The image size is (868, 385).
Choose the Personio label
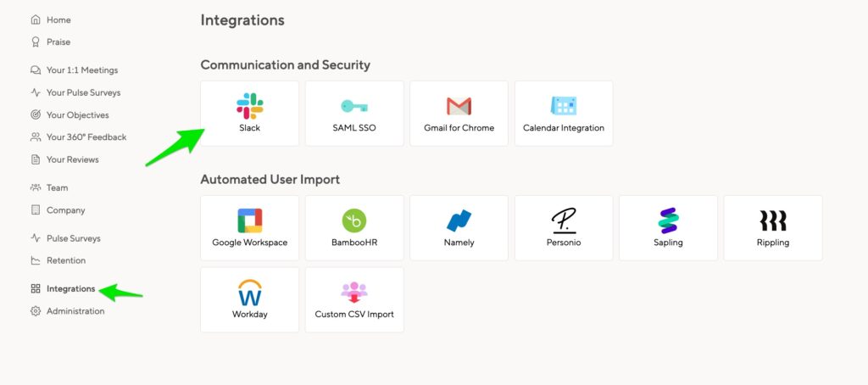pyautogui.click(x=564, y=243)
